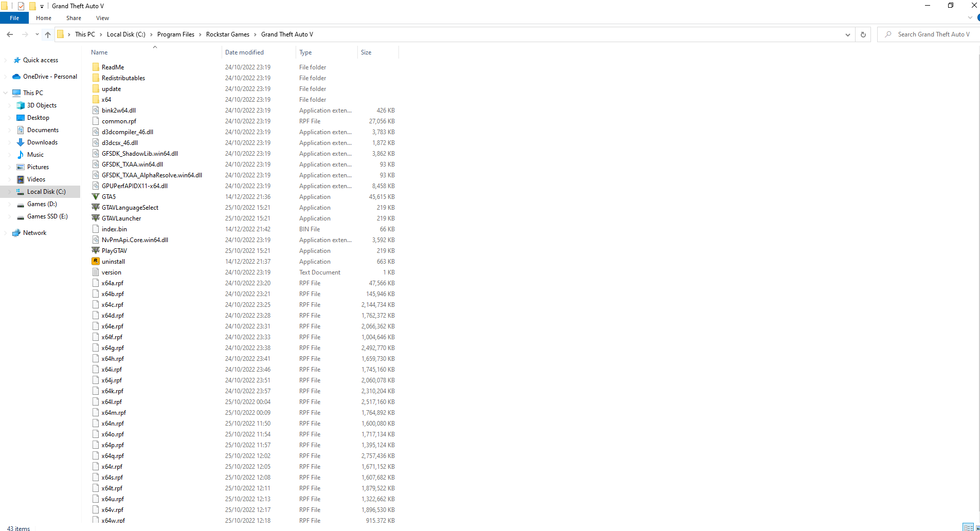980x531 pixels.
Task: Select Games SSD (E:) drive in sidebar
Action: [x=47, y=216]
